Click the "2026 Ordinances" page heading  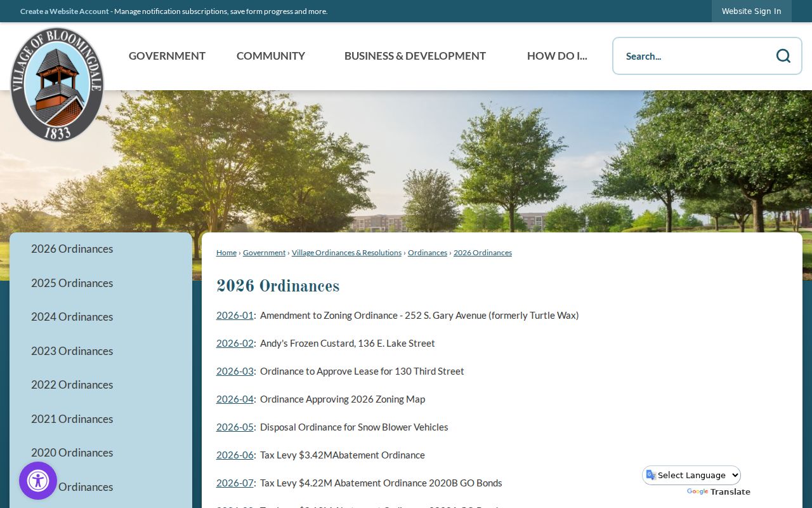click(278, 286)
